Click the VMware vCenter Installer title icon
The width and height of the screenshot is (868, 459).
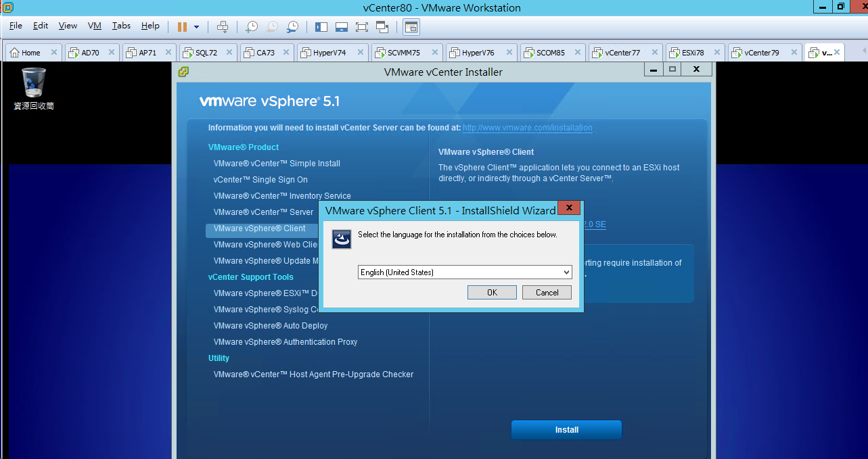pos(183,72)
